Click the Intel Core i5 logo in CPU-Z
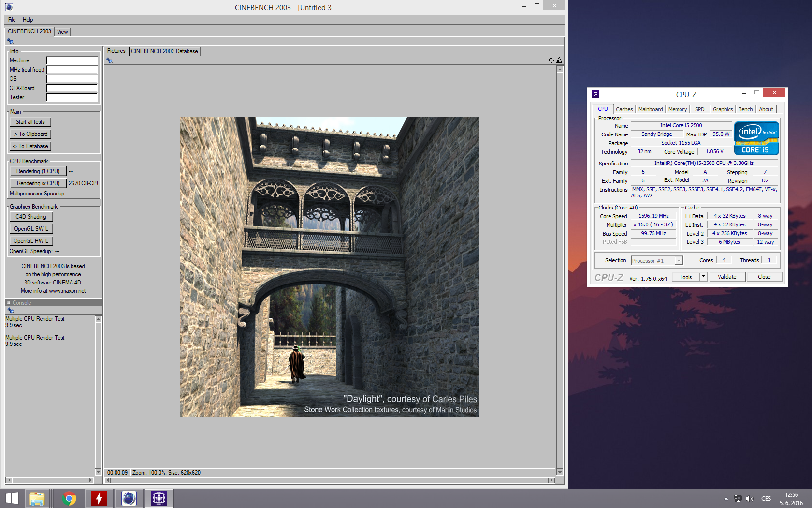This screenshot has height=508, width=812. (756, 138)
